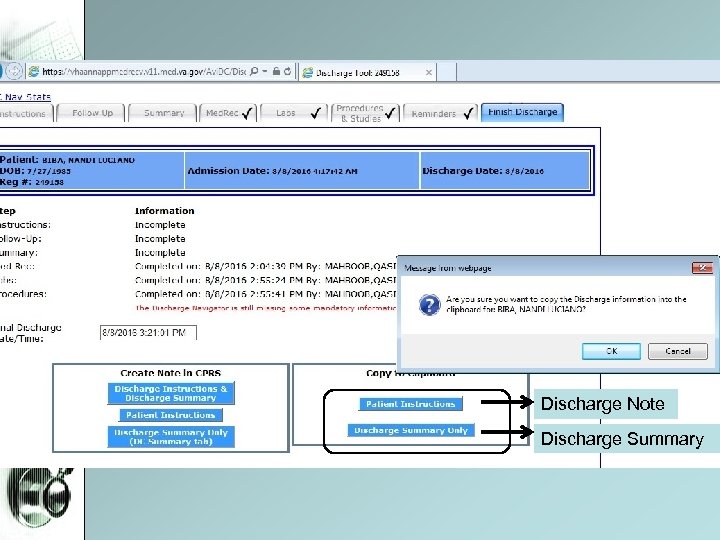The image size is (720, 540).
Task: Click the DOB 7/27/1985 text
Action: 35,171
